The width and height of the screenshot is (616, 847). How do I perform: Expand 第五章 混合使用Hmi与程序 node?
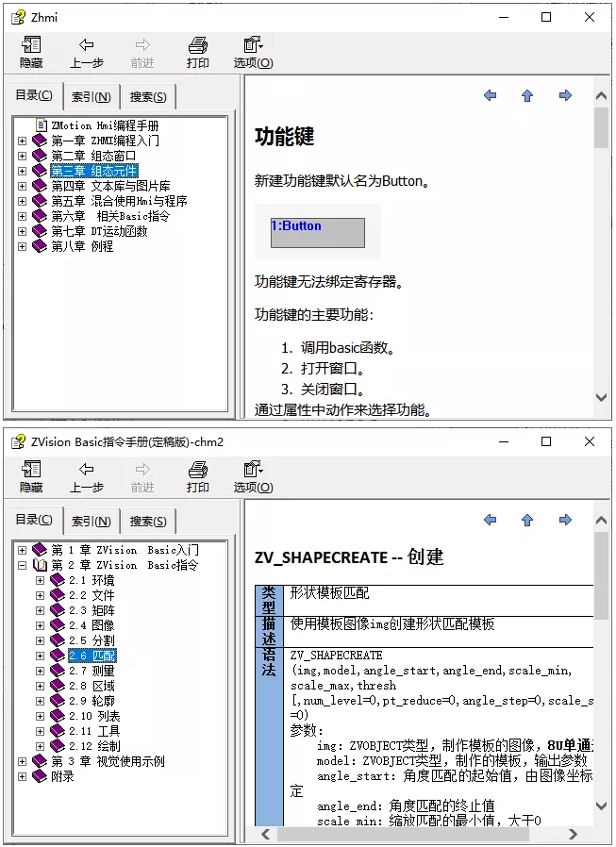22,202
